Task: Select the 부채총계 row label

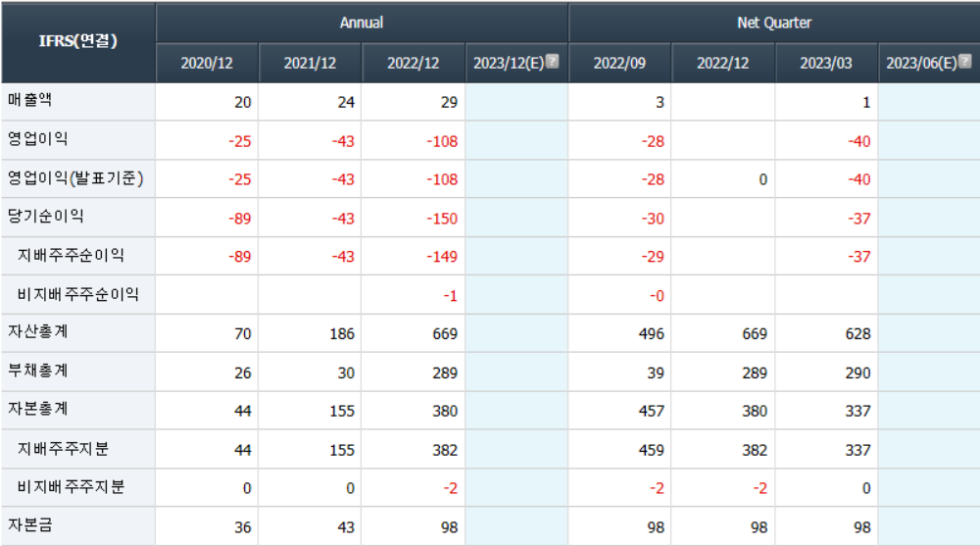Action: (37, 371)
